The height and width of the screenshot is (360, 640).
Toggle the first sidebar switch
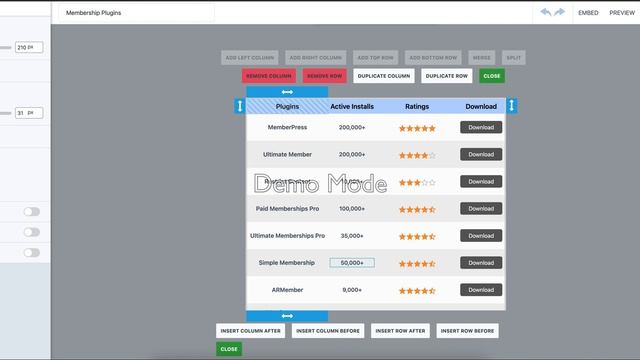coord(31,211)
